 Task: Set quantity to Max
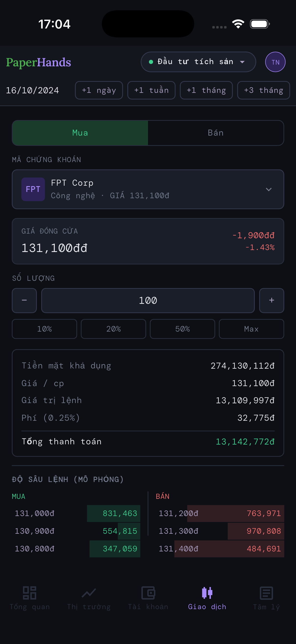pos(251,329)
